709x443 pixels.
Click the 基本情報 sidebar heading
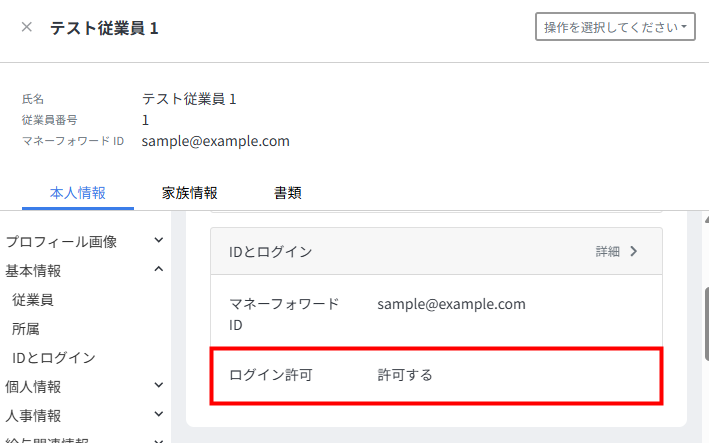tap(34, 270)
